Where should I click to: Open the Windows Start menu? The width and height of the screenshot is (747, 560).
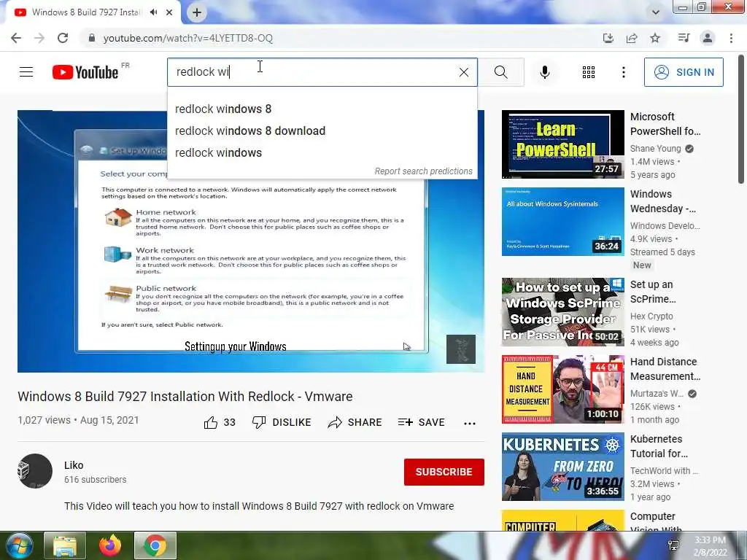click(19, 545)
